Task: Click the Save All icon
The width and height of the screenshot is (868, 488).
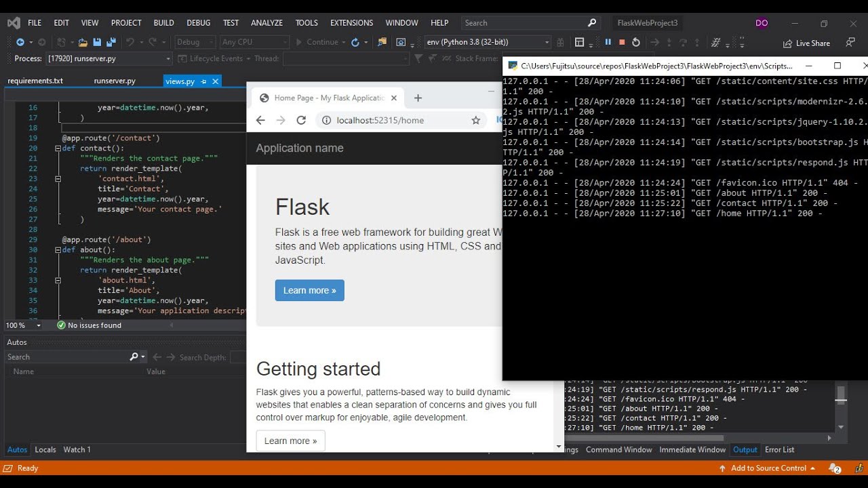Action: point(110,42)
